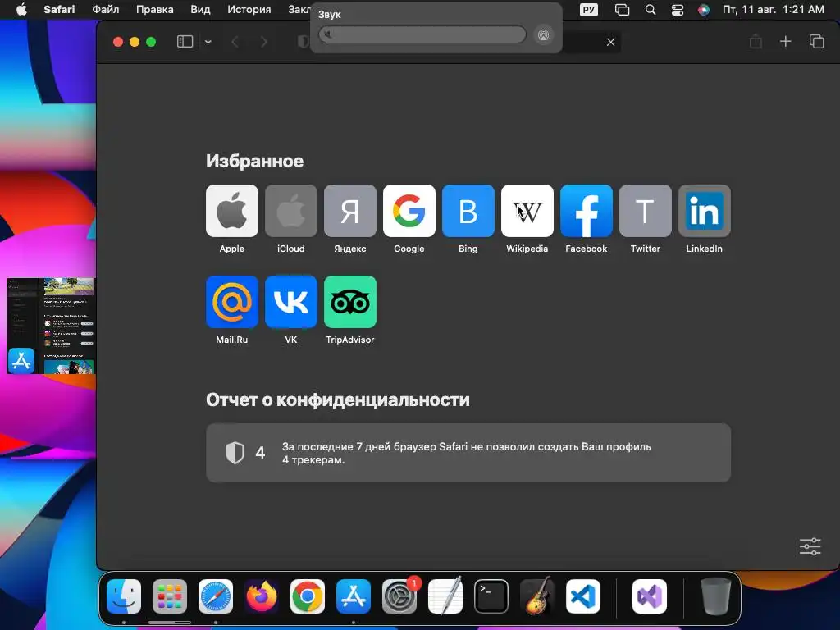Open the Twitter favorite tile

coord(646,211)
